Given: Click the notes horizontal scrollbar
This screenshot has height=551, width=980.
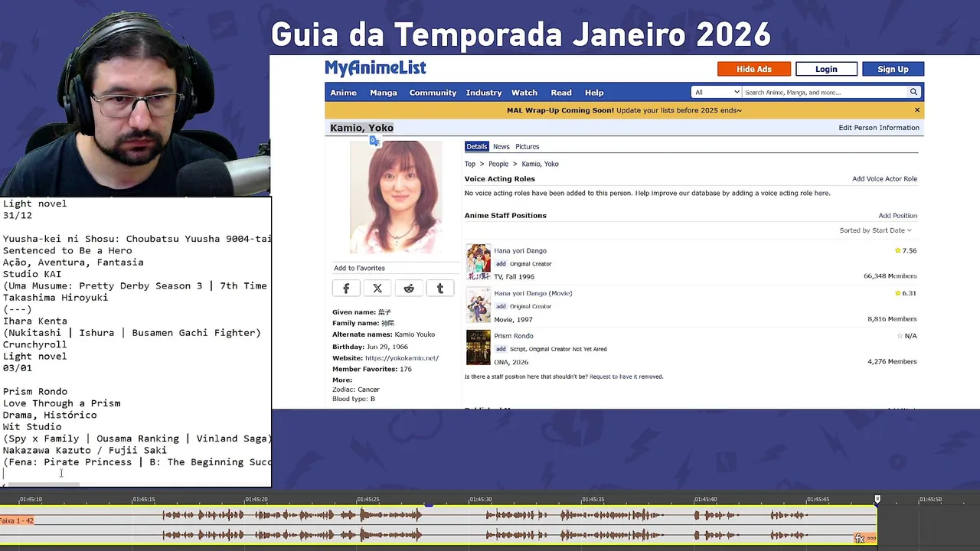Looking at the screenshot, I should pyautogui.click(x=42, y=484).
